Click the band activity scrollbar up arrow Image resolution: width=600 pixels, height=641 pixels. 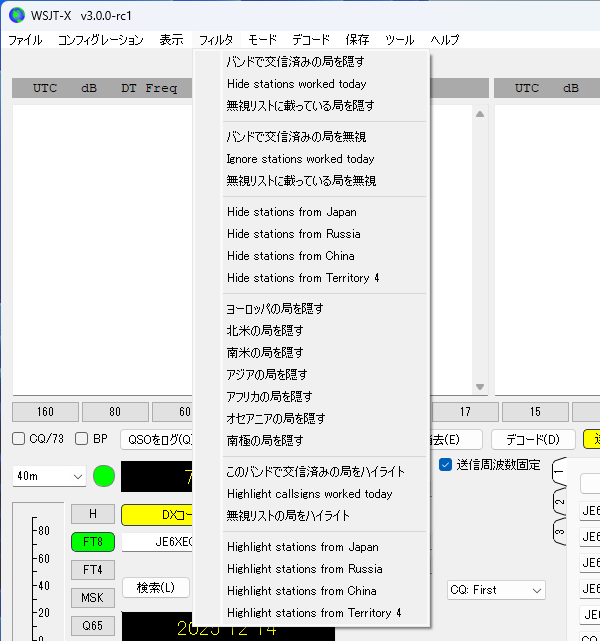coord(480,114)
